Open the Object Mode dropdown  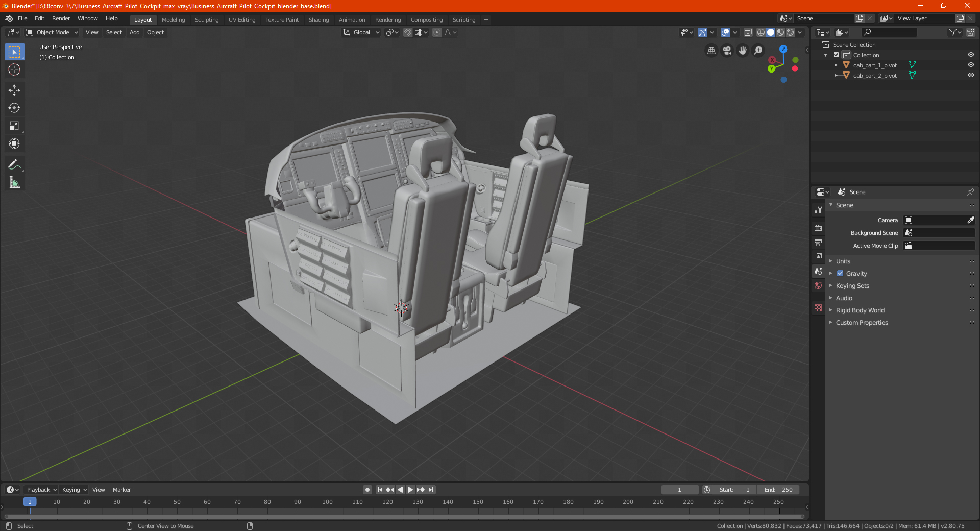(52, 32)
